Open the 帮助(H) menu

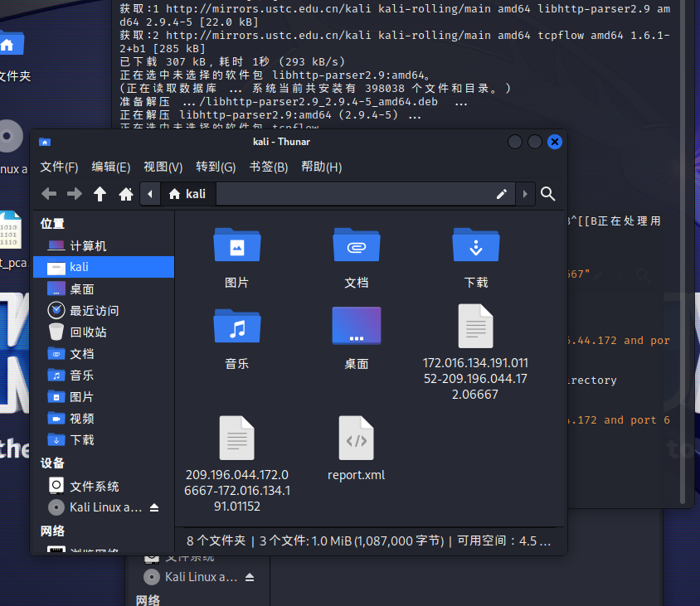tap(322, 167)
